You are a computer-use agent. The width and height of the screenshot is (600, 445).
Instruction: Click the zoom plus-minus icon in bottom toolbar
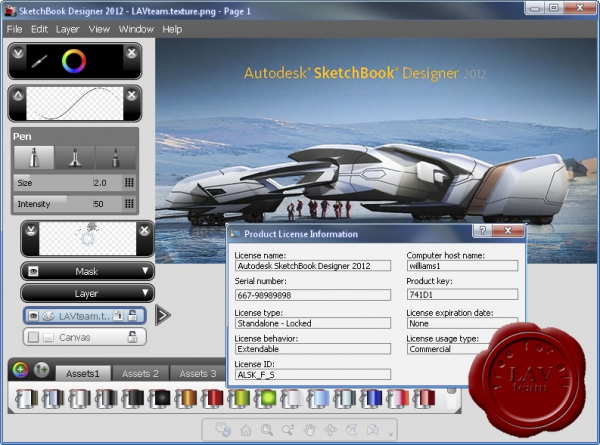pos(288,430)
